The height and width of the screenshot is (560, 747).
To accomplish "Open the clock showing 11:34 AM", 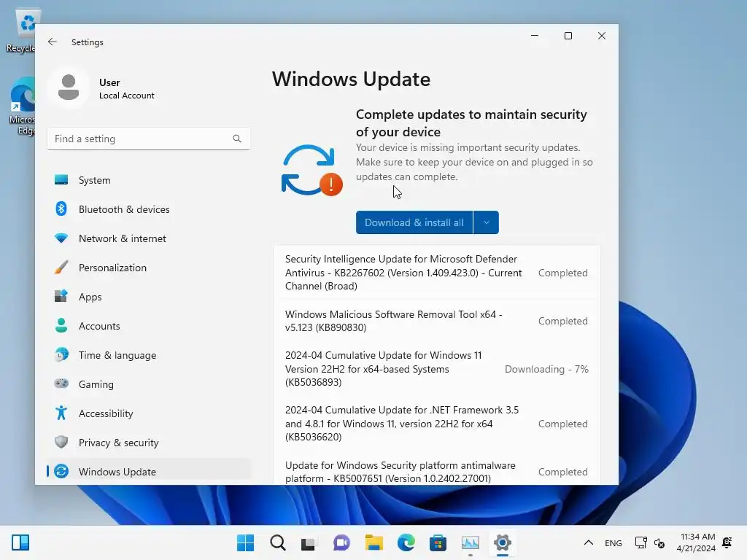I will (x=696, y=542).
